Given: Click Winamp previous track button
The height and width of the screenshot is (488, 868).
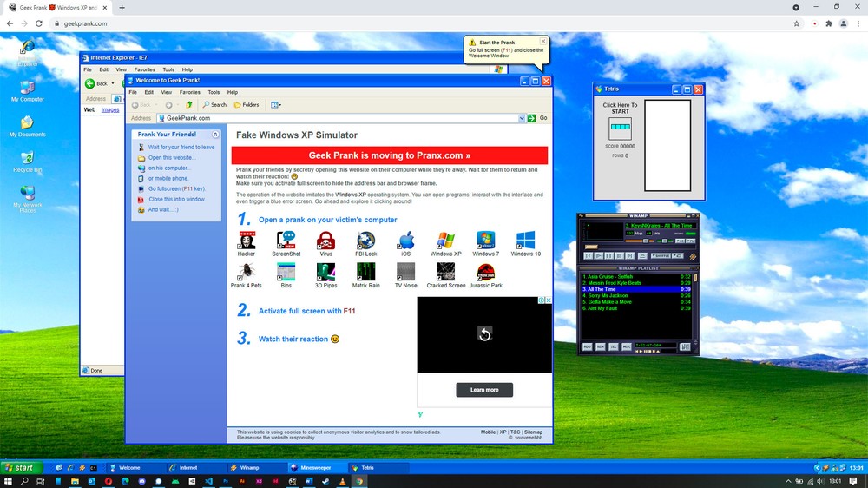Looking at the screenshot, I should click(589, 256).
